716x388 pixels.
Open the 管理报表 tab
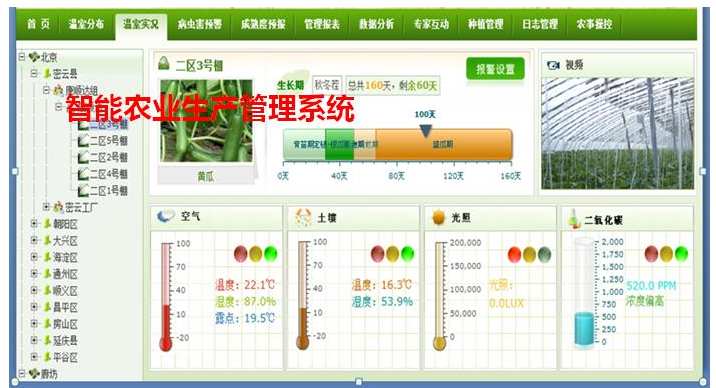(x=322, y=24)
